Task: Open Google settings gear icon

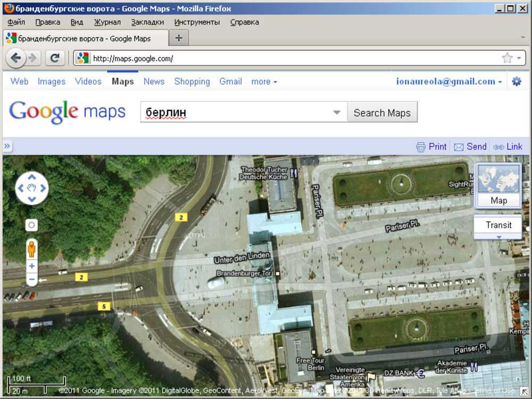Action: tap(516, 81)
